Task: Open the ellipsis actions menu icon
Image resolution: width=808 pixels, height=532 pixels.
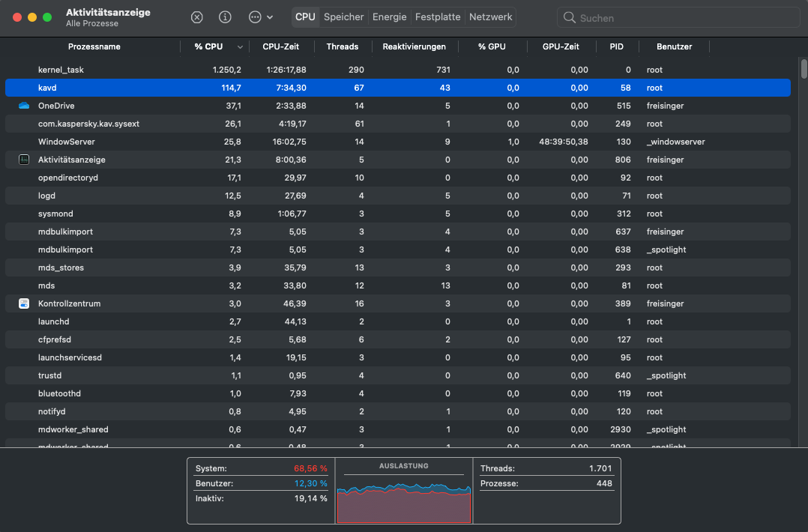Action: [255, 17]
